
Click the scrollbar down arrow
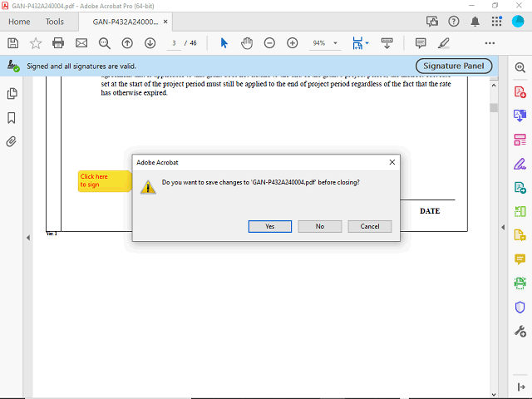point(494,395)
